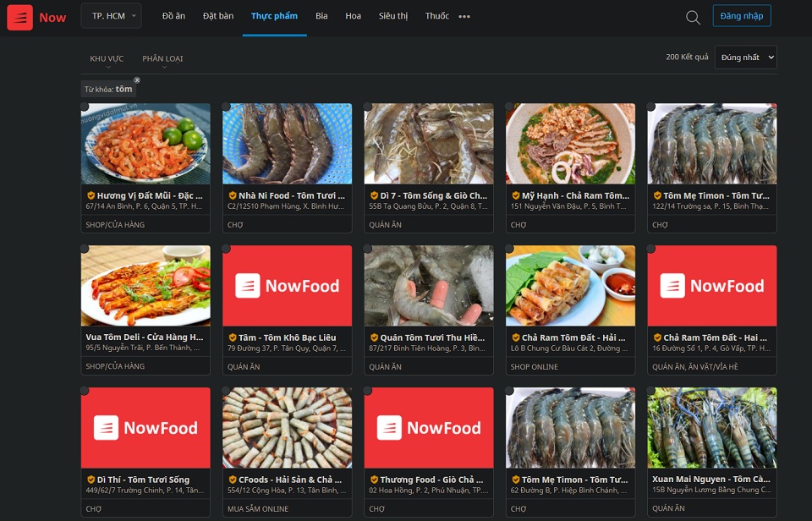Click MUA SẮM ONLINE label under CFoods
812x521 pixels.
pos(258,508)
